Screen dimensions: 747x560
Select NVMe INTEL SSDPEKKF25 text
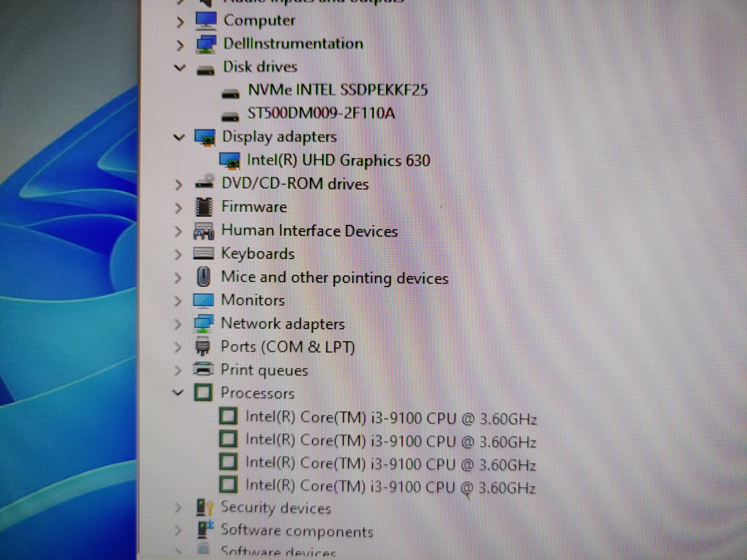click(x=338, y=90)
